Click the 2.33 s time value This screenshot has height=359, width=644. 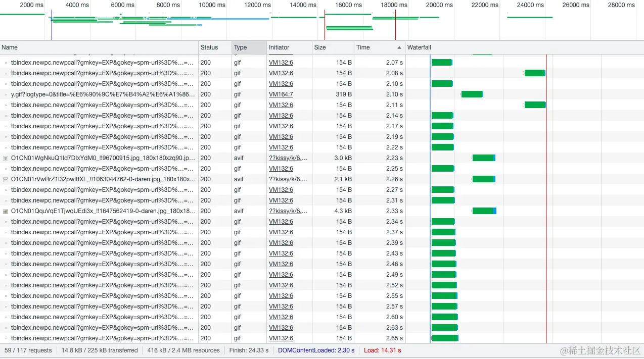(394, 211)
